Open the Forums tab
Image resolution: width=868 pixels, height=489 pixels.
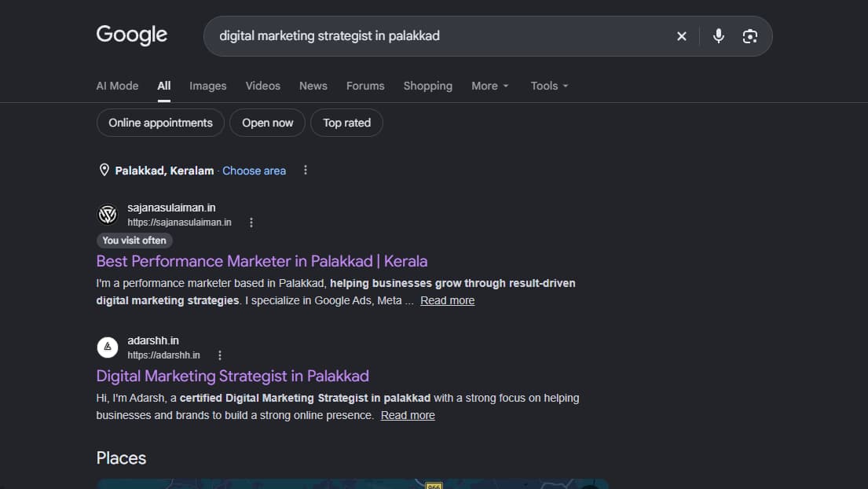365,86
